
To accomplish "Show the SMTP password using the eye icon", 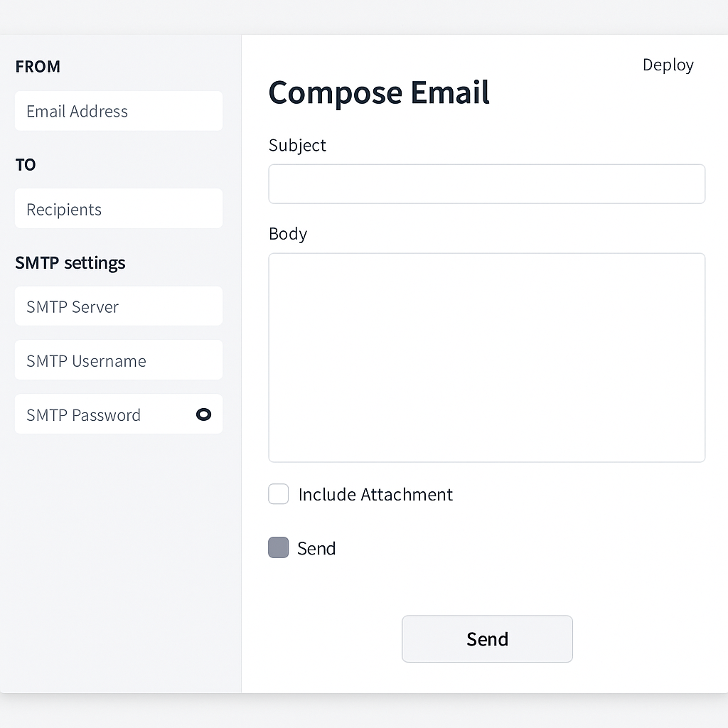I will tap(203, 414).
